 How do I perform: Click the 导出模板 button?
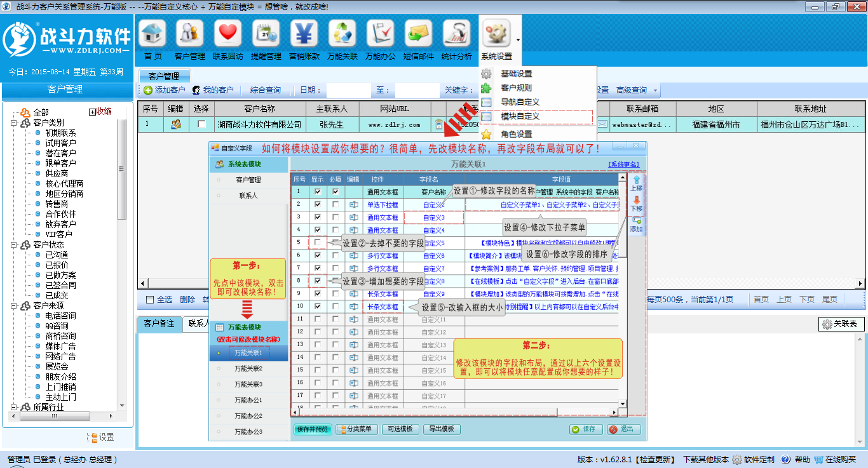pos(442,429)
